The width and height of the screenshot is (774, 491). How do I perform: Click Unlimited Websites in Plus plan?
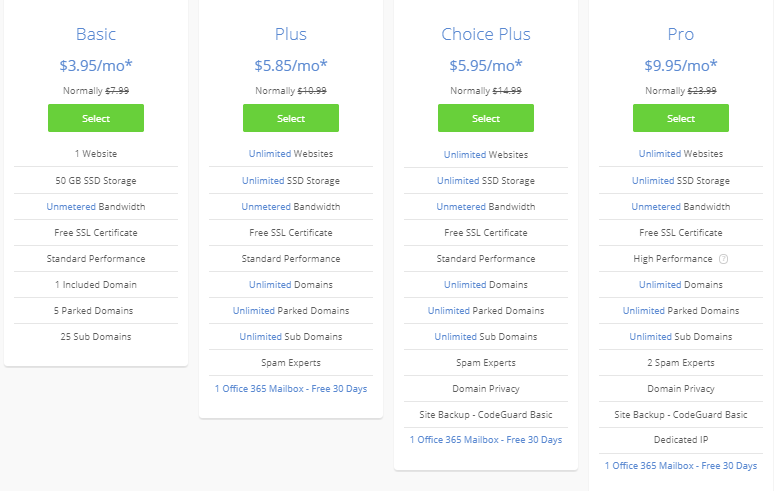pos(291,154)
